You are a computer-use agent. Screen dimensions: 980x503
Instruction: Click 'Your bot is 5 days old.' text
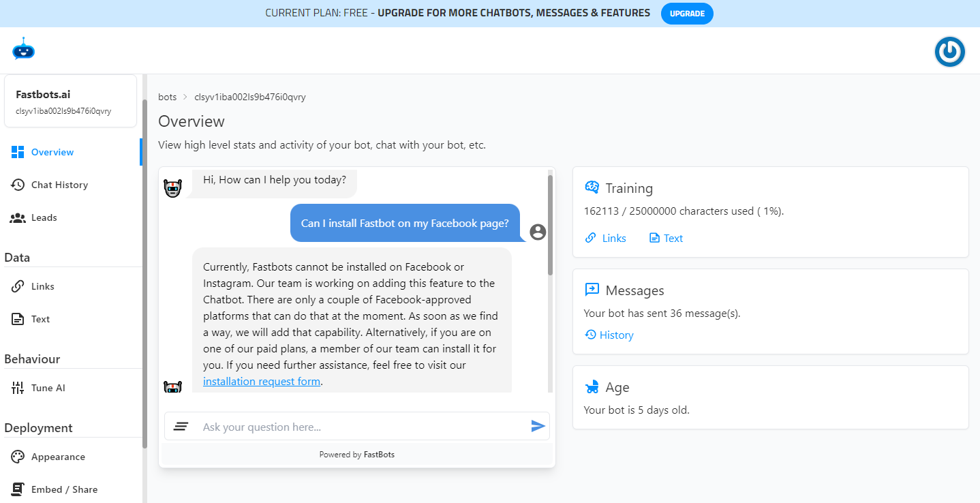(637, 410)
